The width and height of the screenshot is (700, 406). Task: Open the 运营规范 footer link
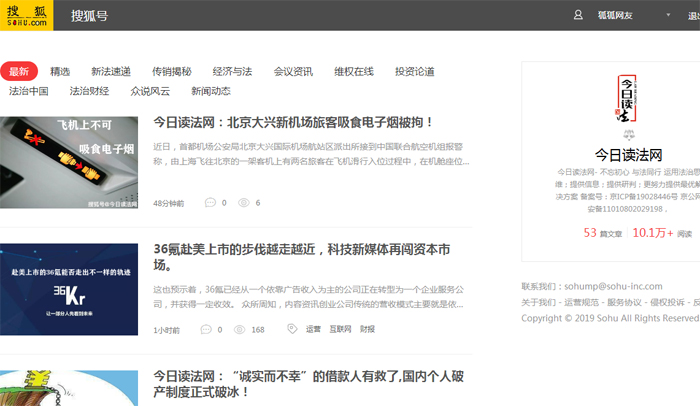coord(581,302)
